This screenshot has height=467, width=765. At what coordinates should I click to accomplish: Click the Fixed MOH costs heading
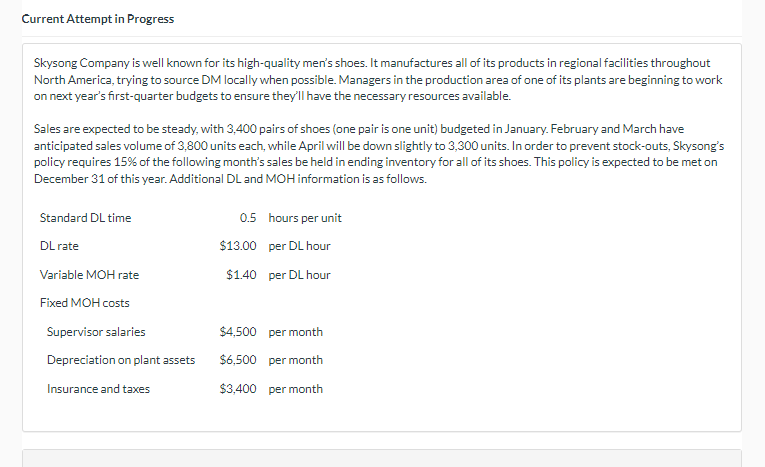[x=84, y=303]
